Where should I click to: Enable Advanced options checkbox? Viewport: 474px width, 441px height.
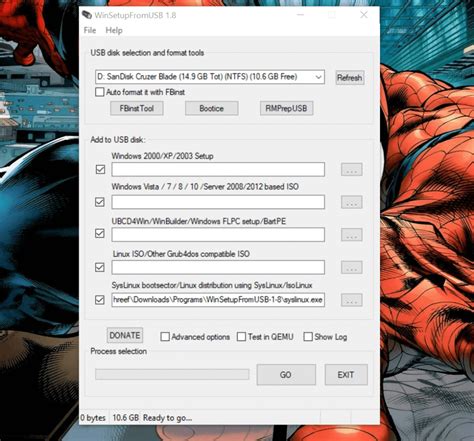click(x=165, y=337)
